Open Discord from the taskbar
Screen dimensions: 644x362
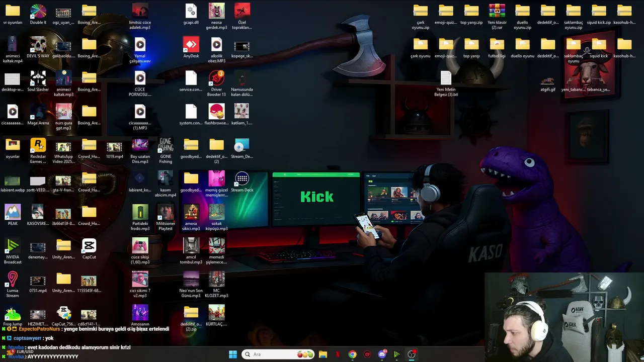point(382,354)
